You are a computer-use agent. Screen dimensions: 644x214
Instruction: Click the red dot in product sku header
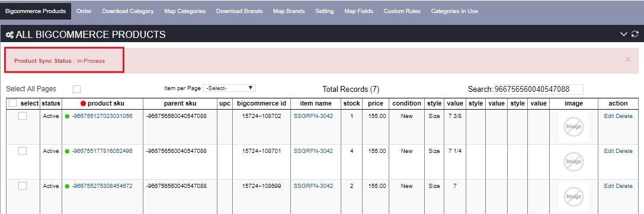click(84, 104)
